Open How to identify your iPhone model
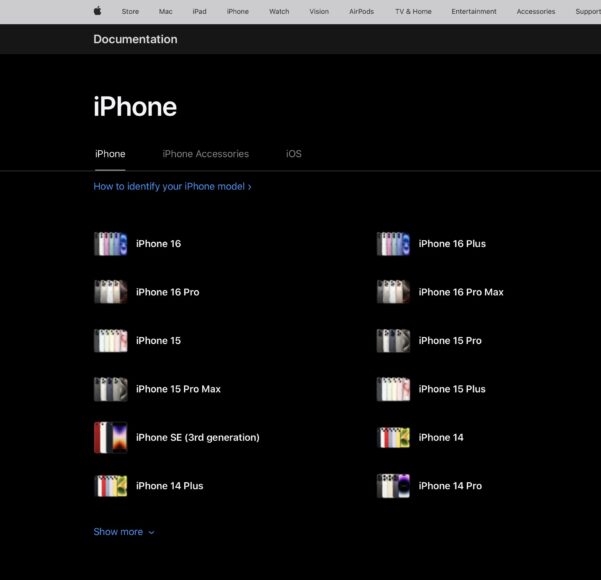The width and height of the screenshot is (601, 580). pos(172,186)
